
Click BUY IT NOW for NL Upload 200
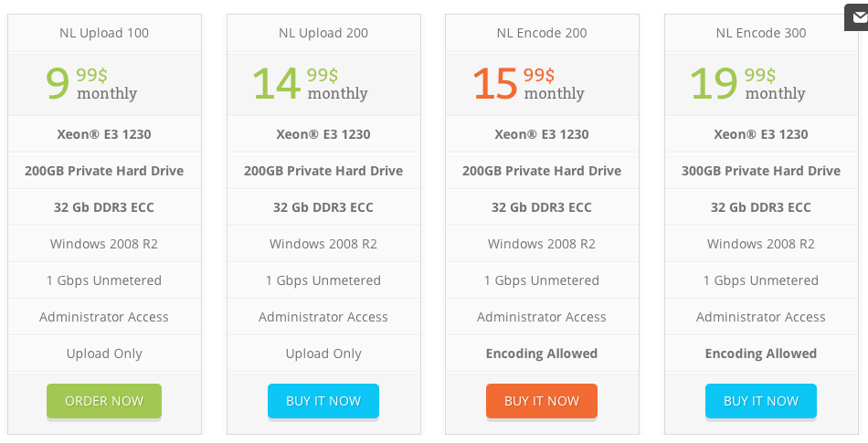tap(323, 401)
